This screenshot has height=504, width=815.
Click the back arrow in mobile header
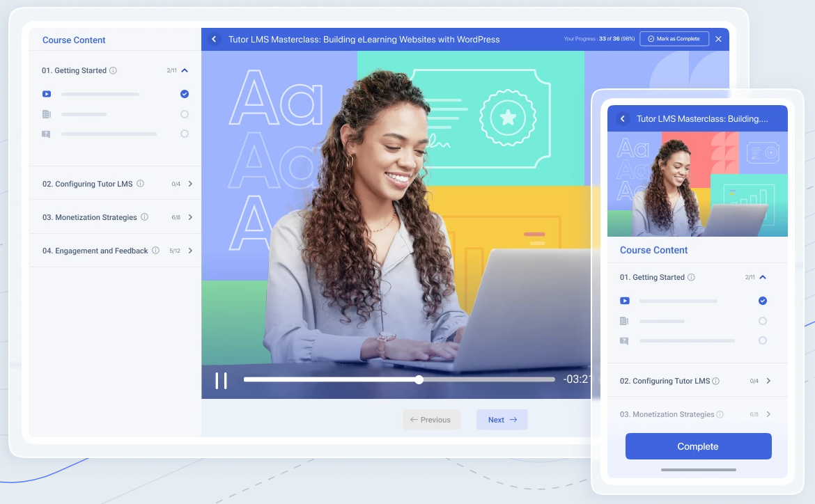click(622, 118)
